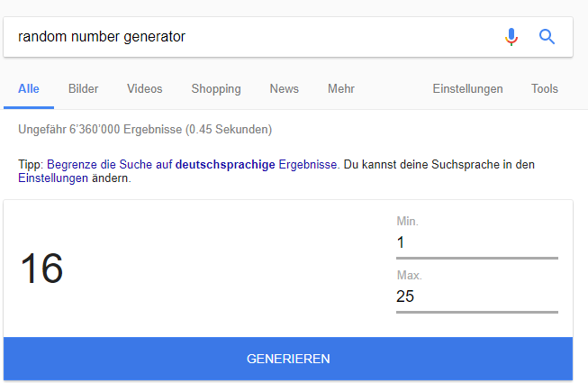Click the Min. value field showing 1
This screenshot has height=383, width=588.
pyautogui.click(x=476, y=242)
